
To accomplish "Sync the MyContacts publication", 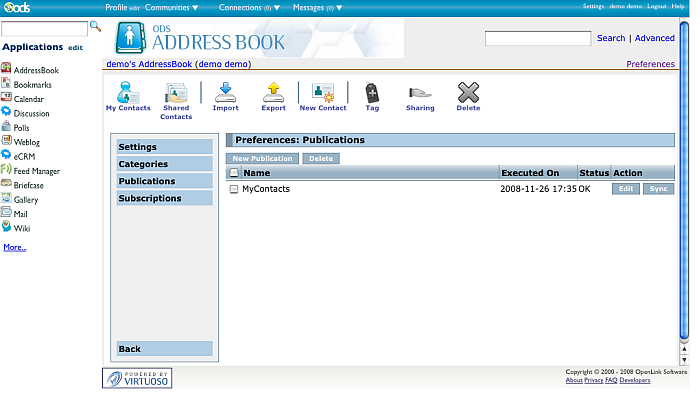I will point(657,189).
